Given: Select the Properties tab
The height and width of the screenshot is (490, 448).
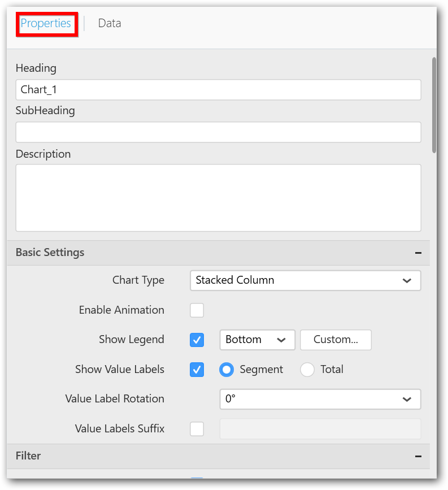Looking at the screenshot, I should pyautogui.click(x=46, y=23).
